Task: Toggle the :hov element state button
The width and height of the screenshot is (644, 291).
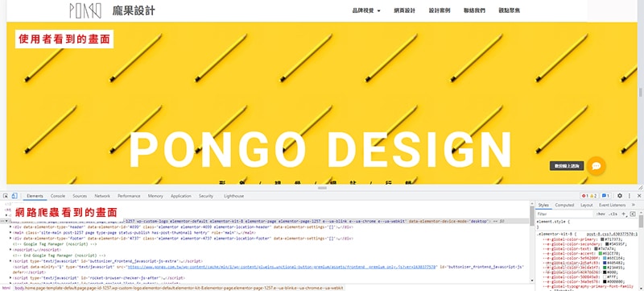Action: coord(600,214)
